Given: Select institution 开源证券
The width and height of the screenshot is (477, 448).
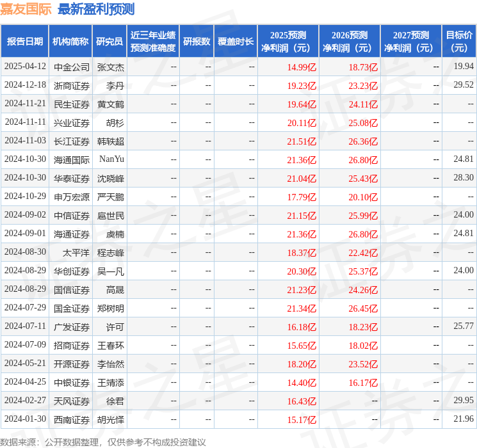Looking at the screenshot, I should click(72, 364).
